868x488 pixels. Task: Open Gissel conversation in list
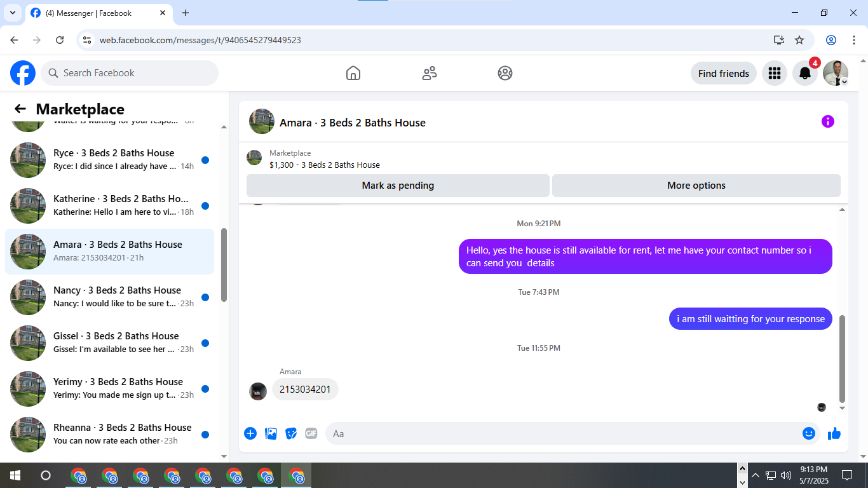110,343
